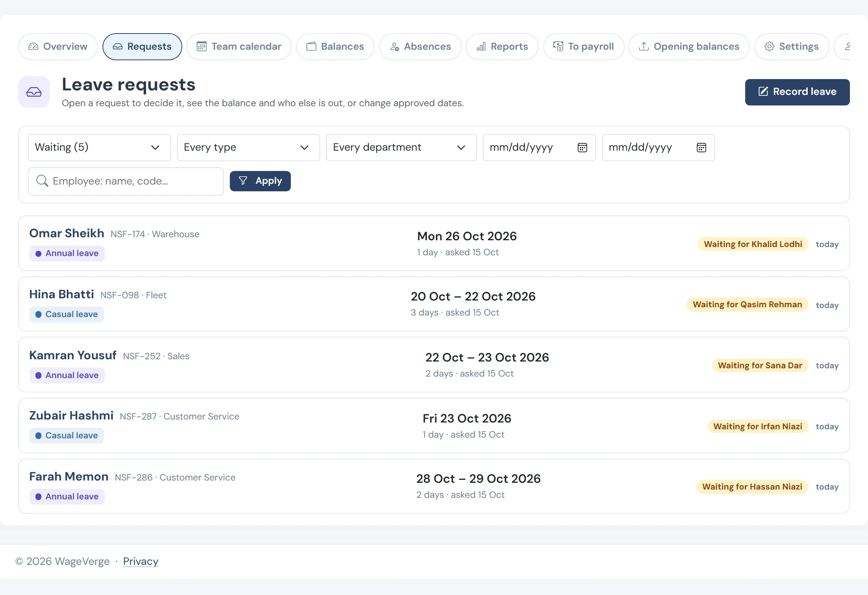This screenshot has width=868, height=595.
Task: Open Zubair Hashmi's leave request
Action: click(x=434, y=426)
